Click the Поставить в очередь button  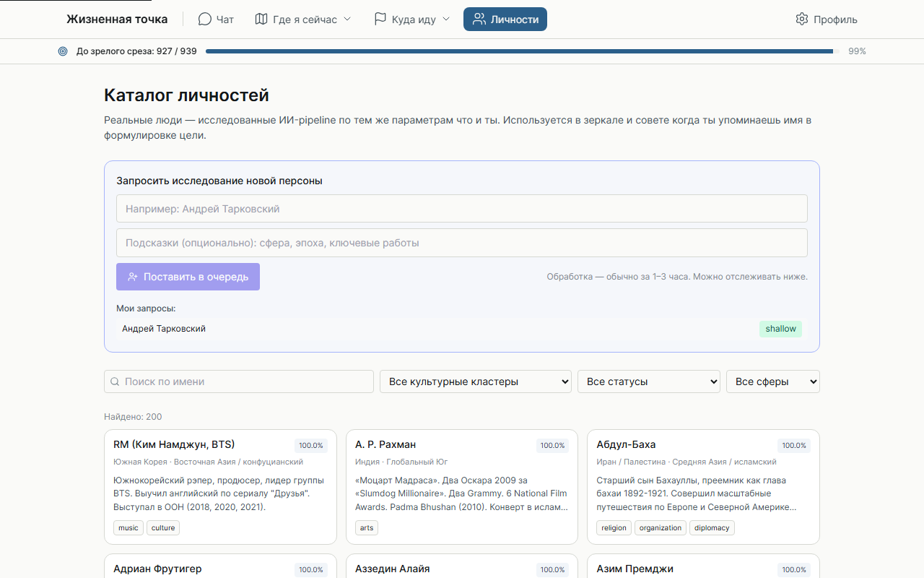(x=188, y=277)
